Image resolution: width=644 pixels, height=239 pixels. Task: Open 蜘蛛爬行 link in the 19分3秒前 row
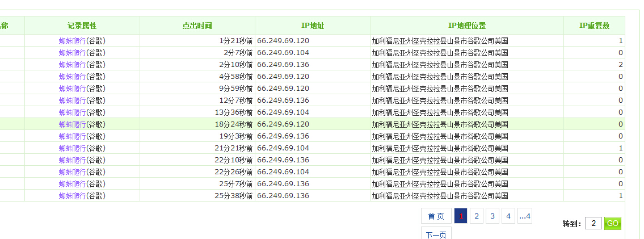click(72, 136)
